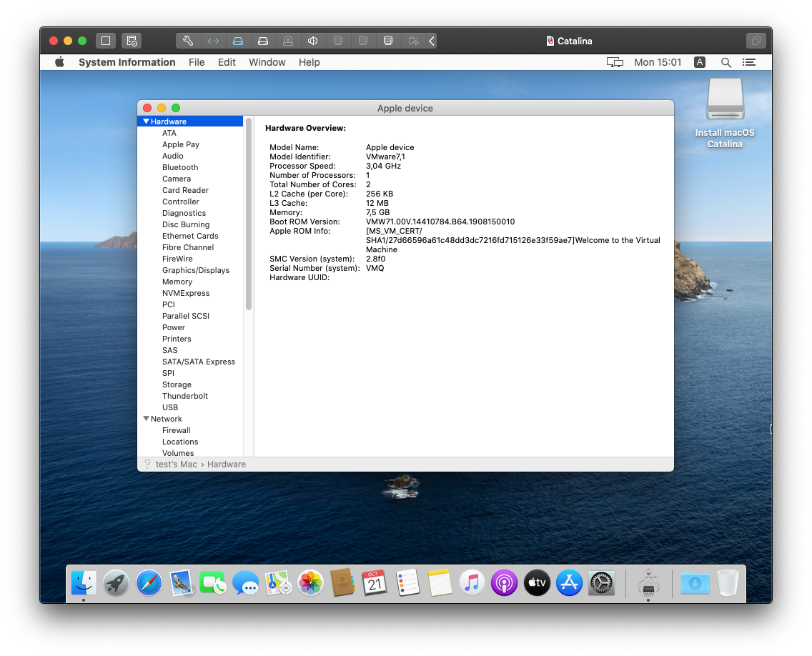Open Messages from the Dock

245,584
